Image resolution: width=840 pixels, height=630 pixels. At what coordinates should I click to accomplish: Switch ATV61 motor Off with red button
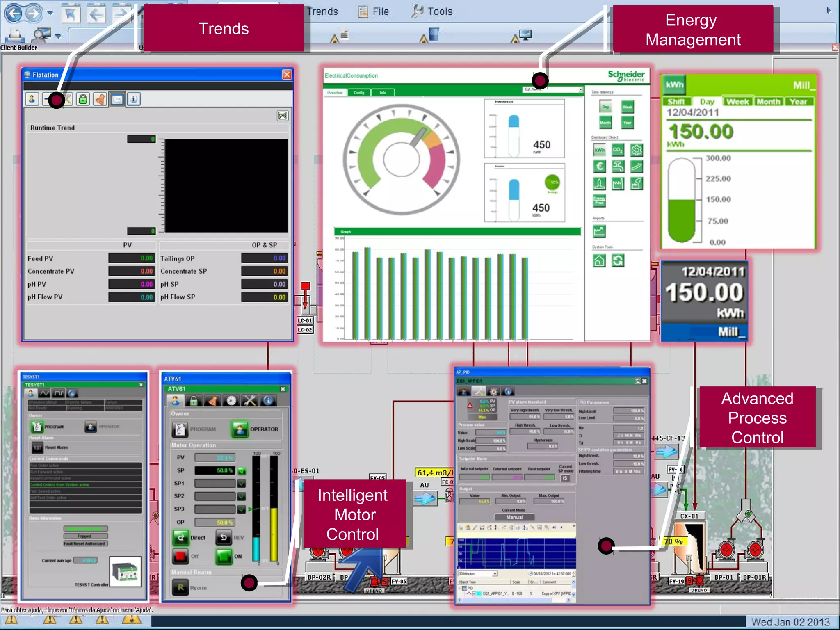[x=180, y=557]
